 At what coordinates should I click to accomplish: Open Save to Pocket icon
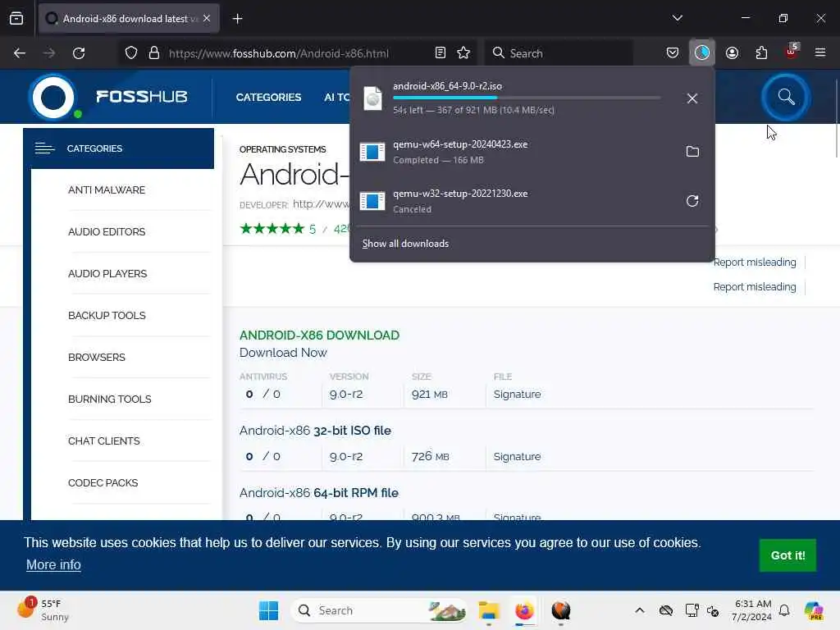(x=673, y=52)
